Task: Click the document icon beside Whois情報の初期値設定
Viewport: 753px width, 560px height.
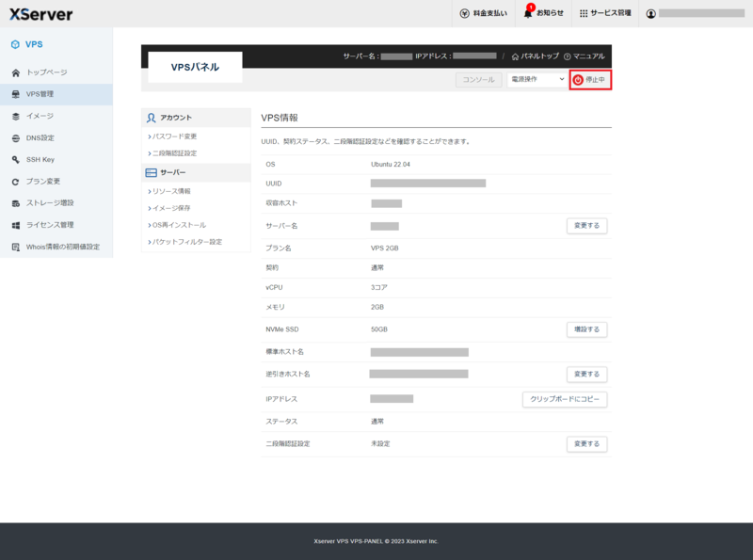Action: click(16, 248)
